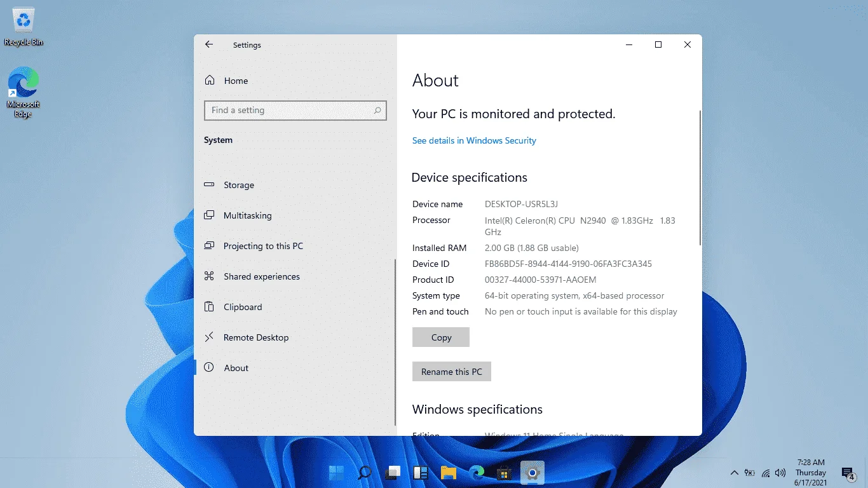Click the Device specifications heading
This screenshot has width=868, height=488.
470,177
